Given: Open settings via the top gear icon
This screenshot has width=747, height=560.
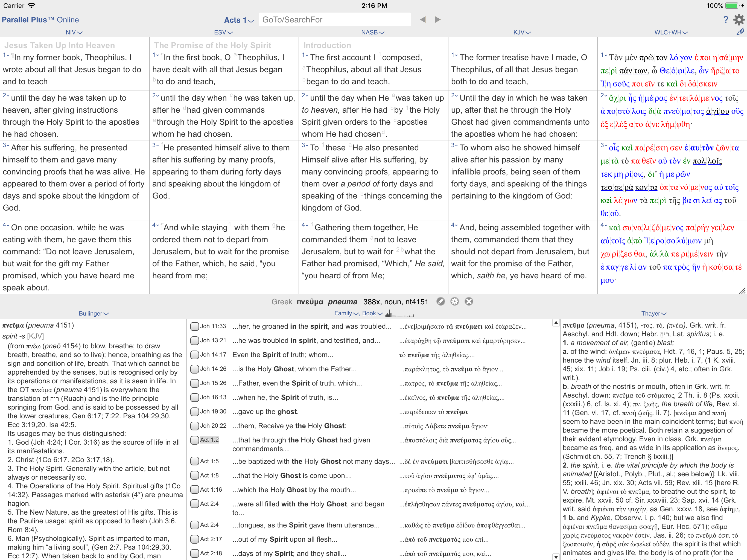Looking at the screenshot, I should coord(739,20).
